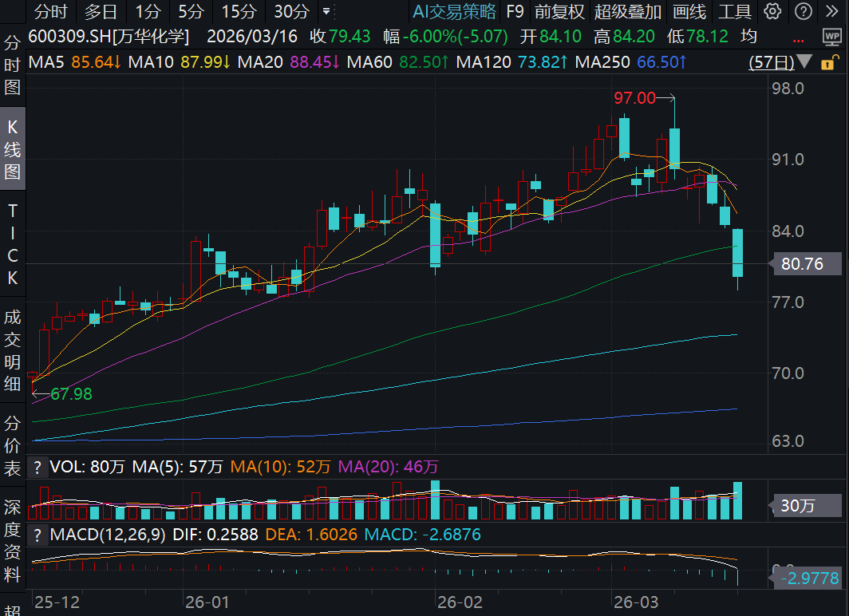Open the 工具 tools menu

tap(734, 11)
